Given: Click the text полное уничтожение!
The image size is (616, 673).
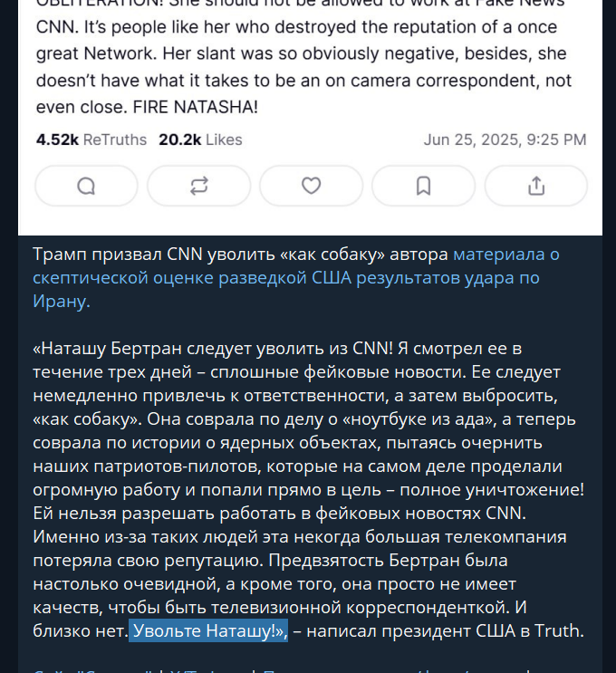Looking at the screenshot, I should tap(492, 490).
